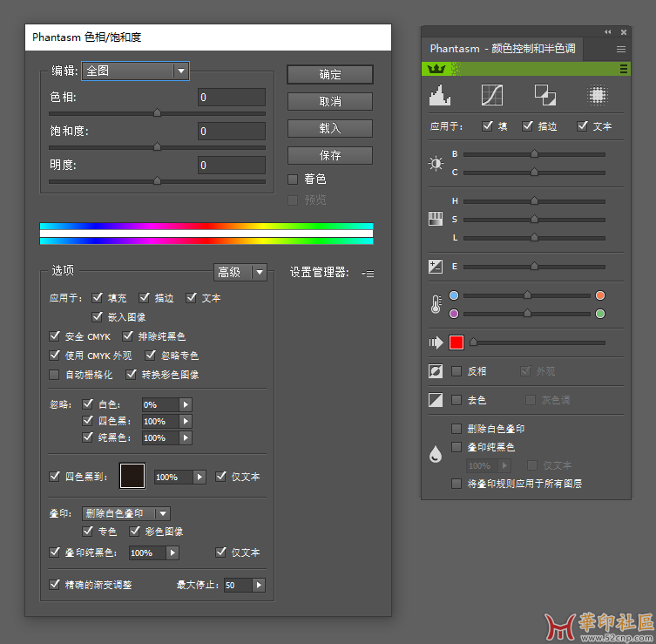Click the 载入 button
Viewport: 656px width, 644px height.
click(x=330, y=128)
